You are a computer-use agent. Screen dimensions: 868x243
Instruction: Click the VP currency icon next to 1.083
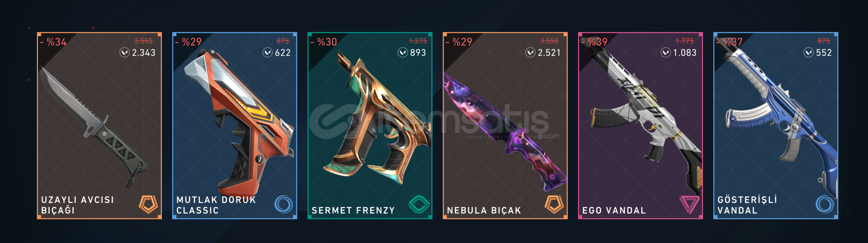coord(665,53)
